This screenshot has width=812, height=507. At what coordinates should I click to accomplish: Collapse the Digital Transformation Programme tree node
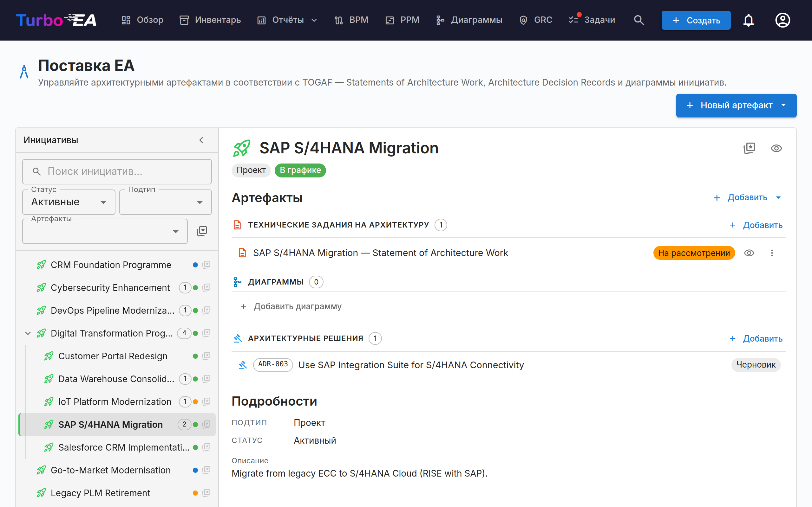coord(28,333)
